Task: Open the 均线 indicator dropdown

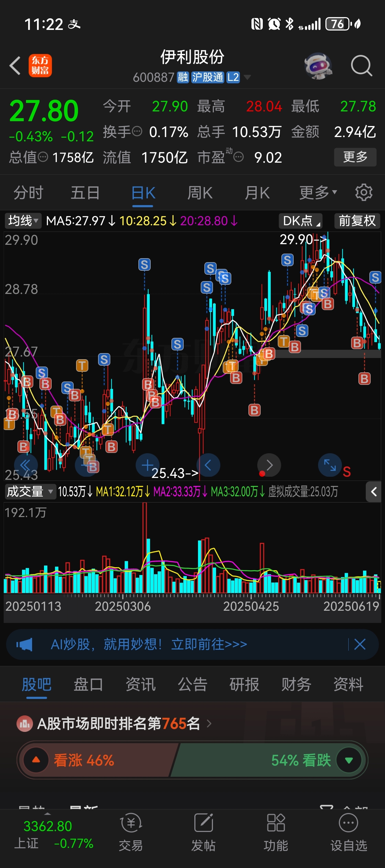Action: [23, 221]
